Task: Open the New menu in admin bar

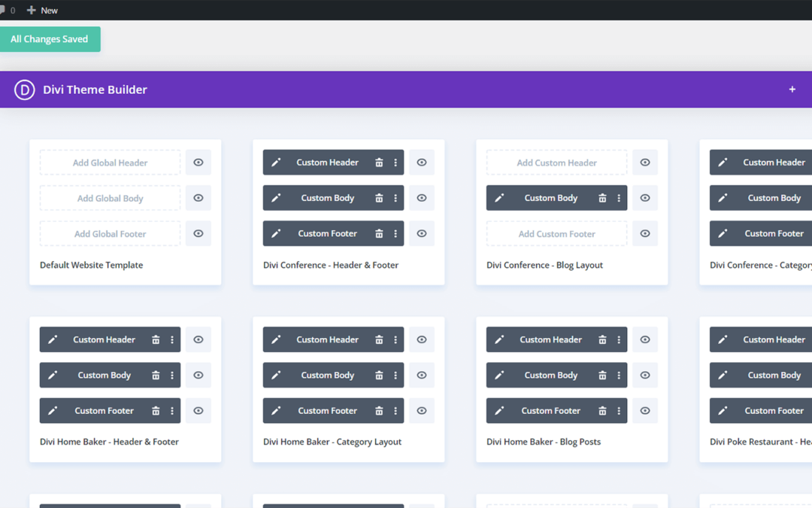Action: coord(42,11)
